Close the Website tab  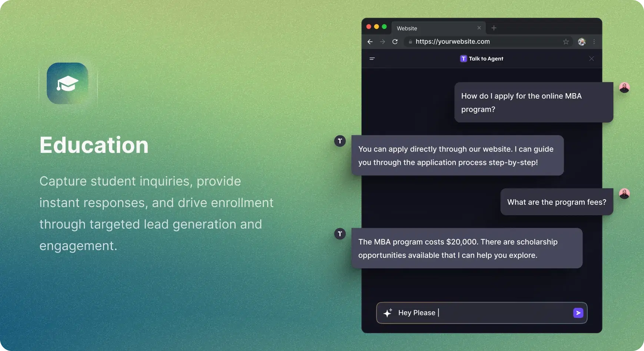tap(479, 28)
